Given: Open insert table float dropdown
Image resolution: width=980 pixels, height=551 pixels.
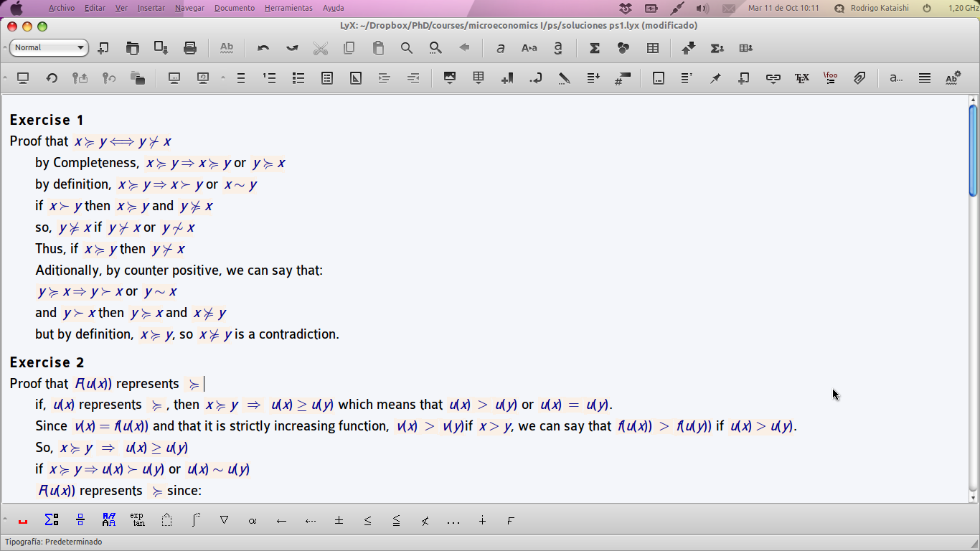Looking at the screenshot, I should pos(479,78).
